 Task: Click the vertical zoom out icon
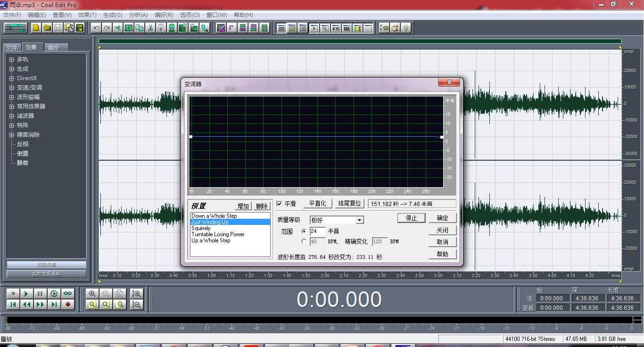[x=137, y=305]
